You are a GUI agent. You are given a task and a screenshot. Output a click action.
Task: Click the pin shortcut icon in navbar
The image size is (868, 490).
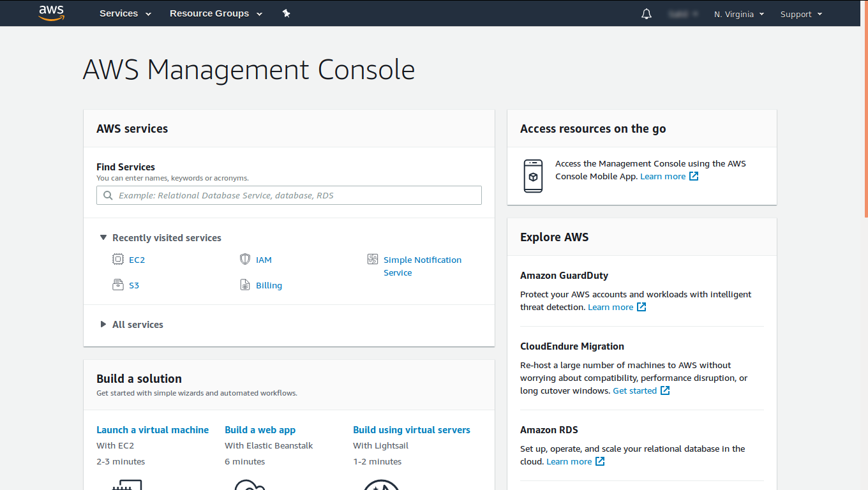[x=287, y=13]
